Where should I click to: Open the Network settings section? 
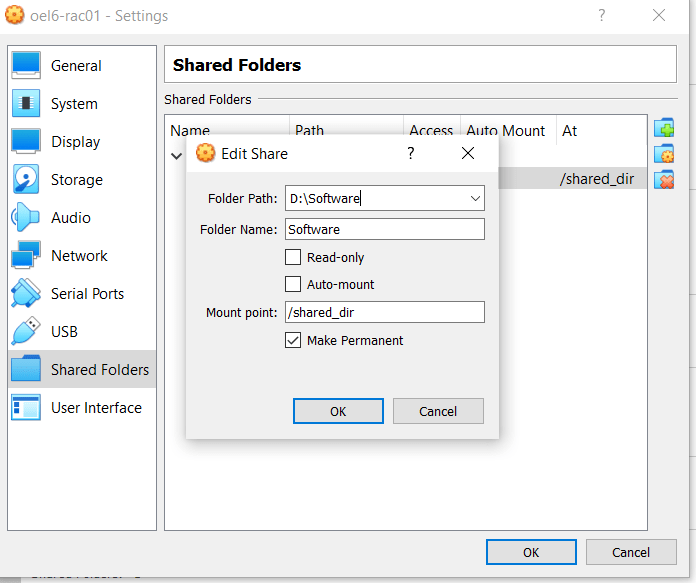pyautogui.click(x=78, y=256)
